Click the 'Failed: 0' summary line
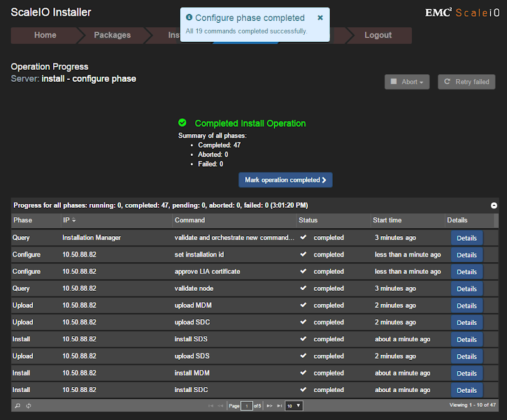Image resolution: width=507 pixels, height=420 pixels. (210, 164)
